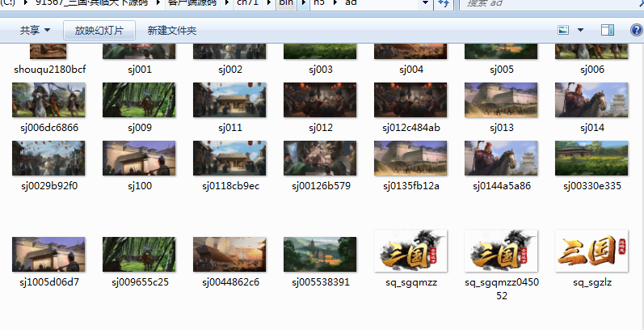Click 放映幻灯片 slideshow button

(99, 31)
